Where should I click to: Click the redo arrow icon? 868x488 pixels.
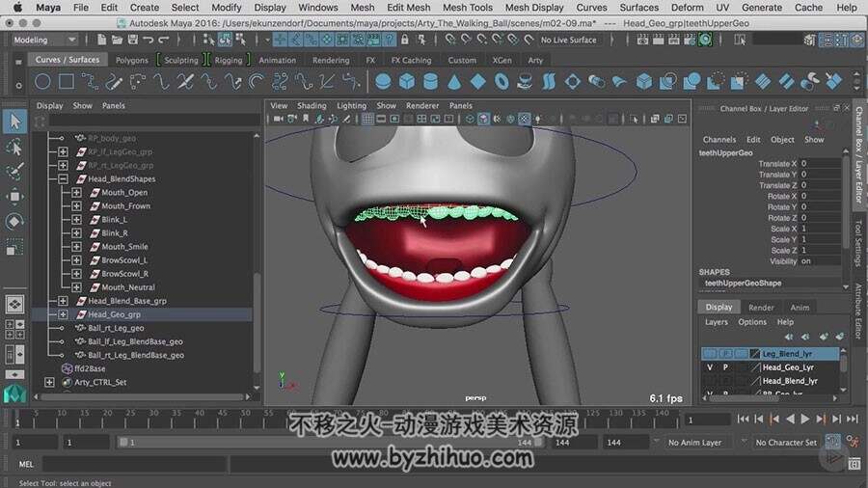pyautogui.click(x=164, y=40)
